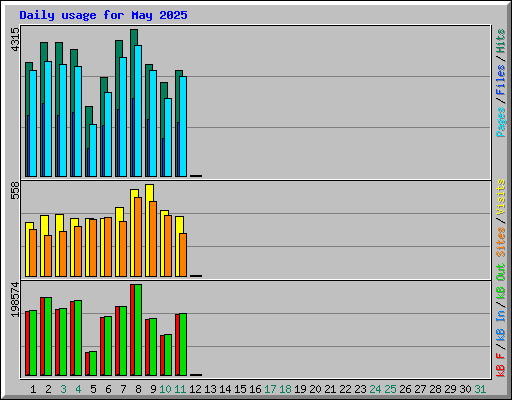Click day 2 on the x-axis

pyautogui.click(x=48, y=389)
